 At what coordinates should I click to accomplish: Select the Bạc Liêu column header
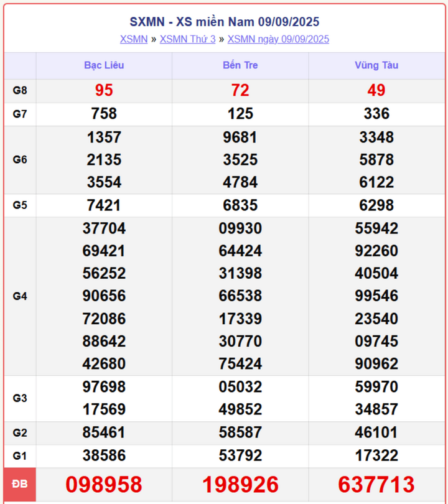coord(104,65)
